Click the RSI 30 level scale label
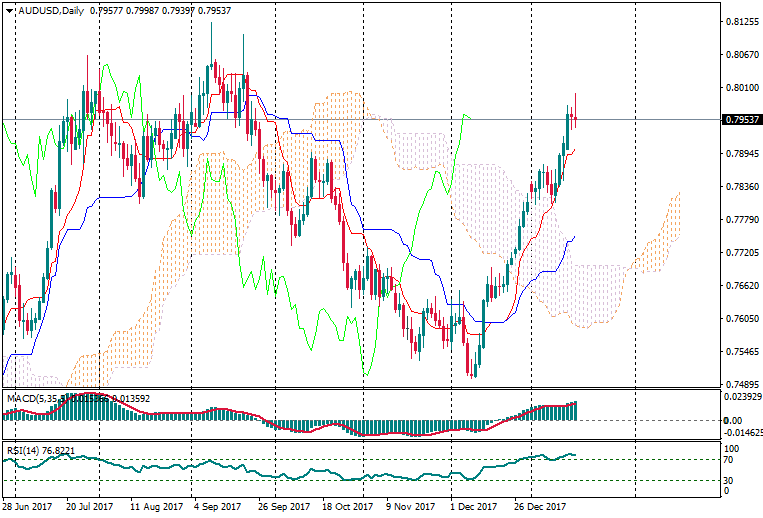This screenshot has width=763, height=518. pos(729,480)
